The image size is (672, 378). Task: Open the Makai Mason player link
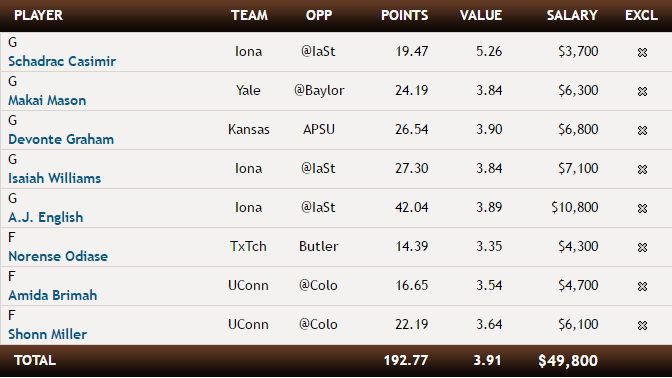click(x=47, y=100)
